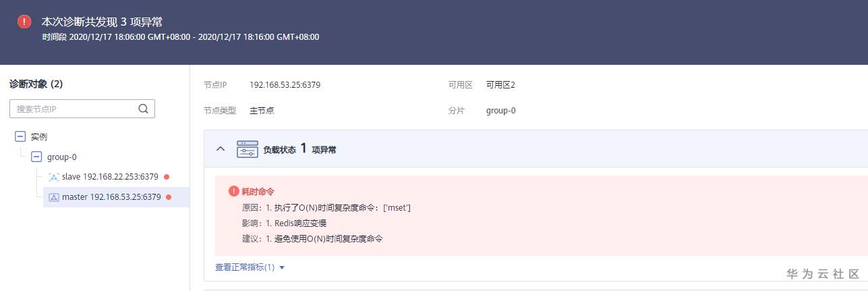The image size is (868, 291).
Task: Collapse the 负载状态 section chevron
Action: click(x=221, y=149)
